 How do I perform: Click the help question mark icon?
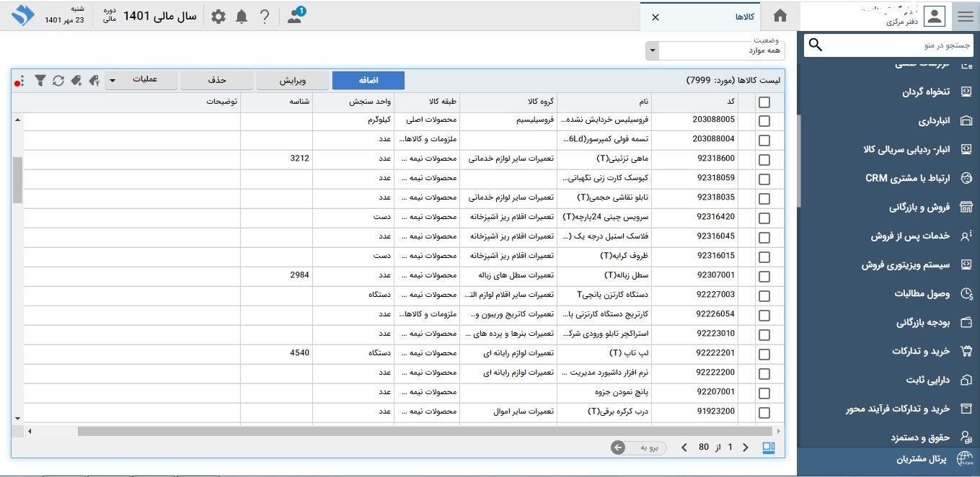pos(265,17)
